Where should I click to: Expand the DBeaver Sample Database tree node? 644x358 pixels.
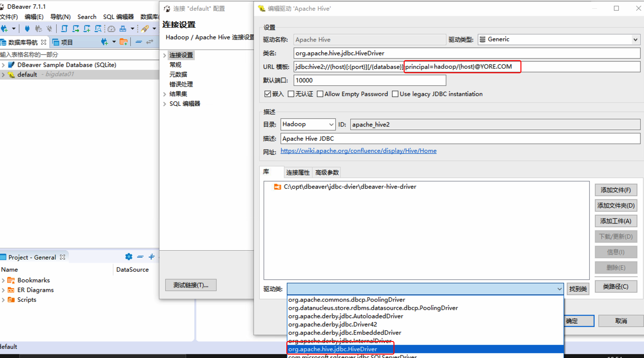[3, 65]
